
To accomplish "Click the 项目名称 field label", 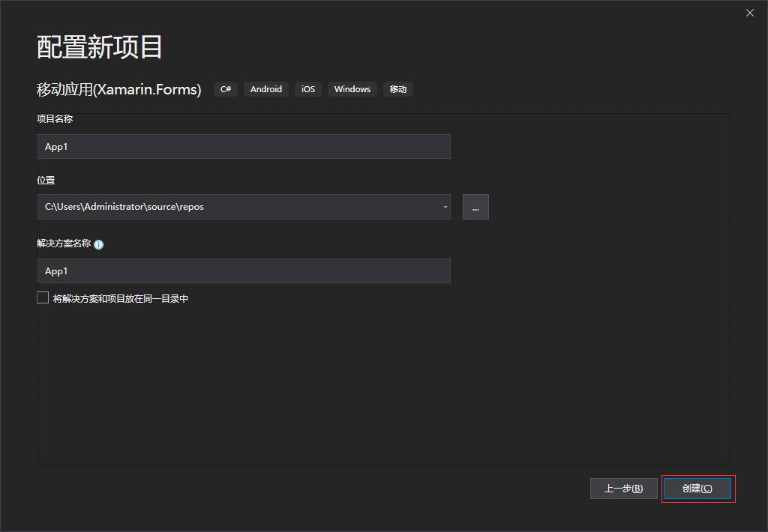I will pos(55,119).
